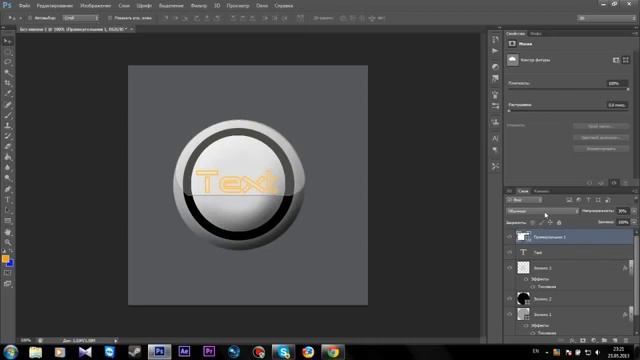
Task: Select the Brush tool
Action: [7, 115]
